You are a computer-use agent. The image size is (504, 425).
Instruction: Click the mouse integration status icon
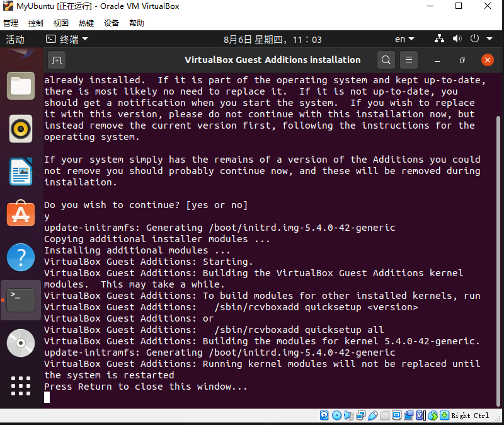pyautogui.click(x=433, y=416)
